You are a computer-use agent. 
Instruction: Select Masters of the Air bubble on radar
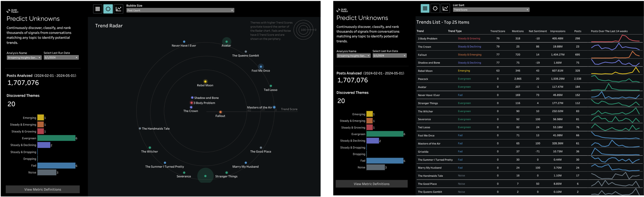coord(274,107)
